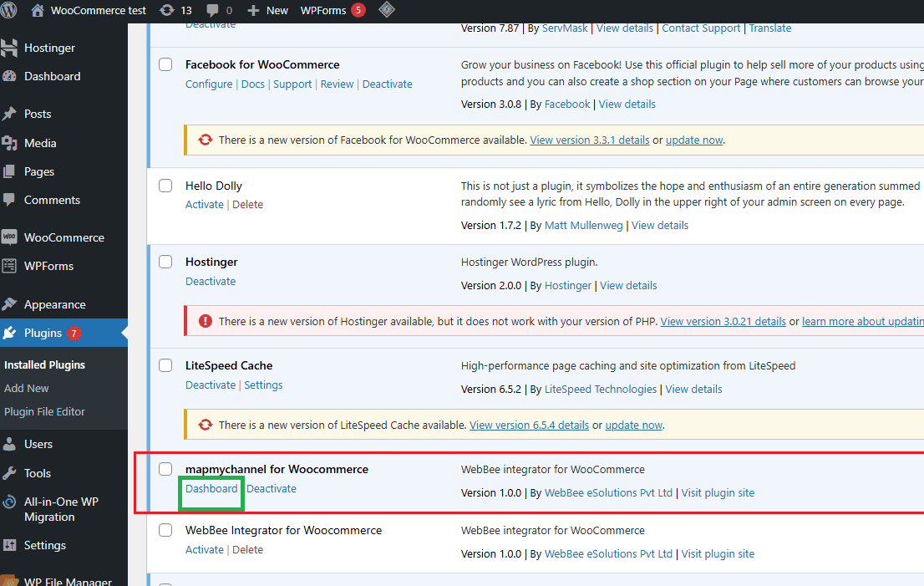Open Plugin File Editor submenu item
The image size is (924, 586).
point(44,411)
